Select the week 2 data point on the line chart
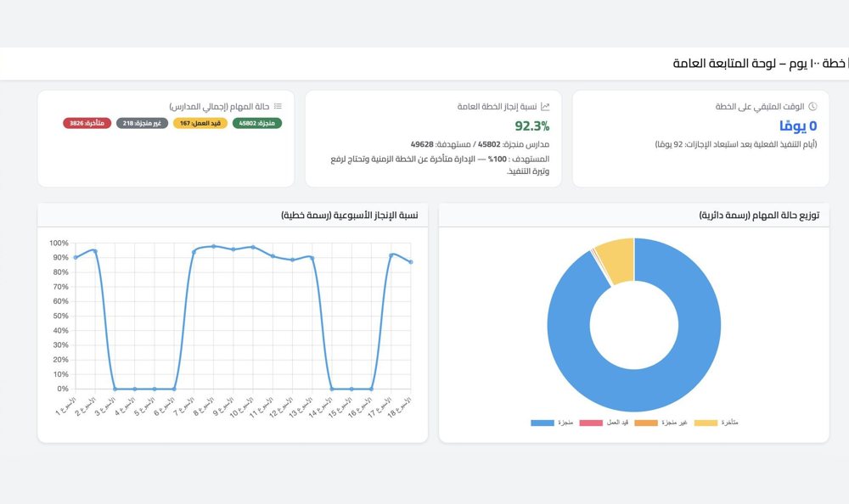Image resolution: width=849 pixels, height=504 pixels. pos(95,250)
